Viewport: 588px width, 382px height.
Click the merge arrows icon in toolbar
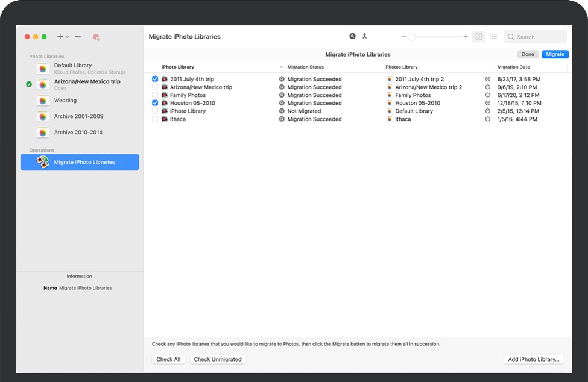pos(364,37)
